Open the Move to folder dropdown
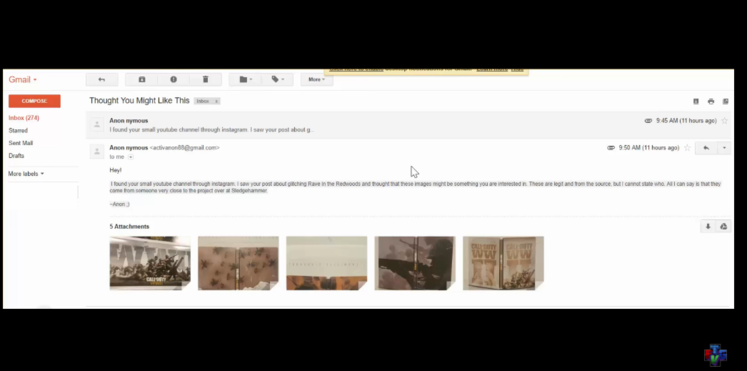747x371 pixels. (245, 80)
